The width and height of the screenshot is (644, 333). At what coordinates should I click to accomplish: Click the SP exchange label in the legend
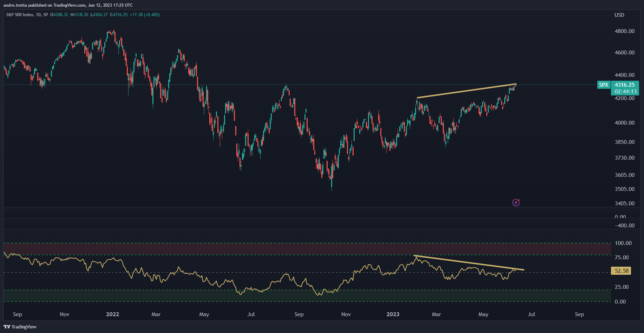click(45, 15)
